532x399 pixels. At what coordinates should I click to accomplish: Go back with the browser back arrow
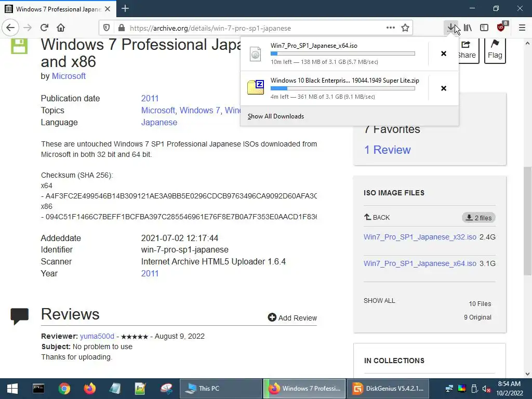click(10, 28)
